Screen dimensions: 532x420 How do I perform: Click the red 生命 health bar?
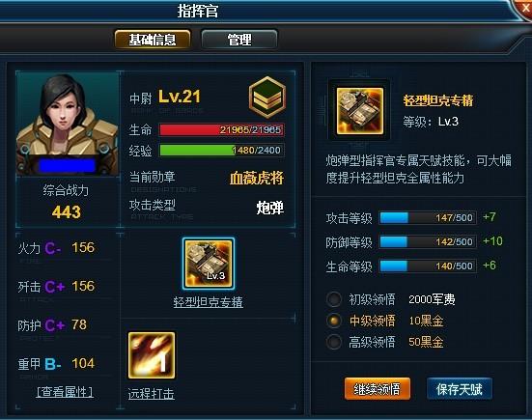(221, 129)
